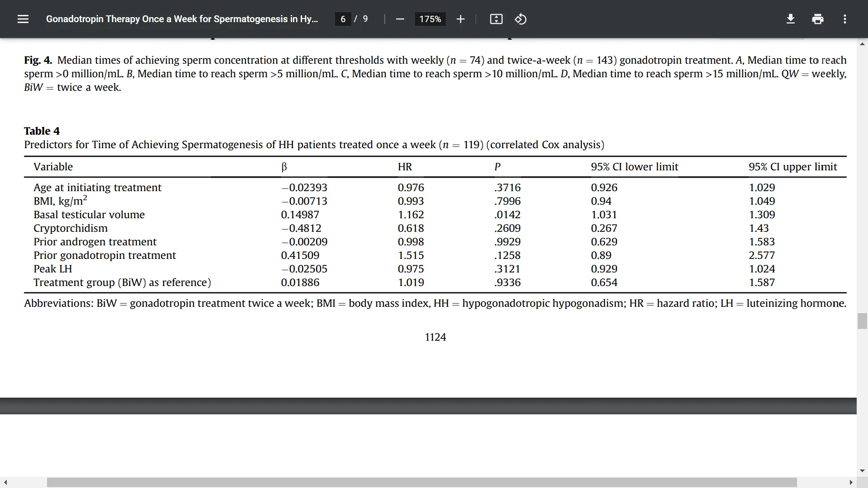The height and width of the screenshot is (488, 868).
Task: Click the 'HR' column header
Action: 405,167
